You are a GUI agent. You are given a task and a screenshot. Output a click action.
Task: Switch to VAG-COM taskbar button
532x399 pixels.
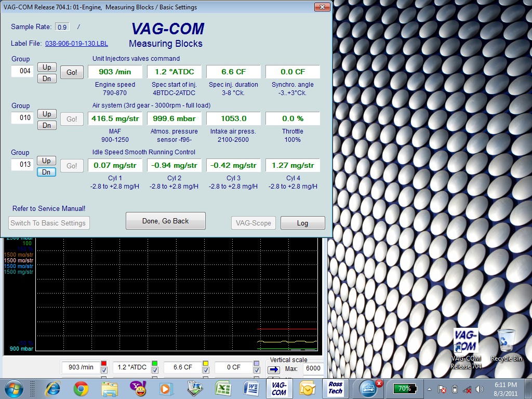tap(279, 389)
